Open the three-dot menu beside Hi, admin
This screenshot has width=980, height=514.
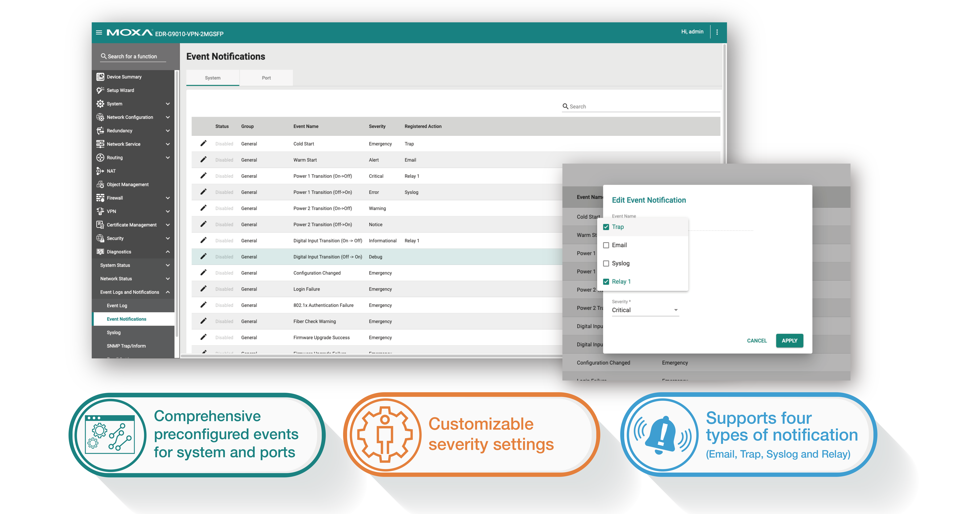pos(717,32)
